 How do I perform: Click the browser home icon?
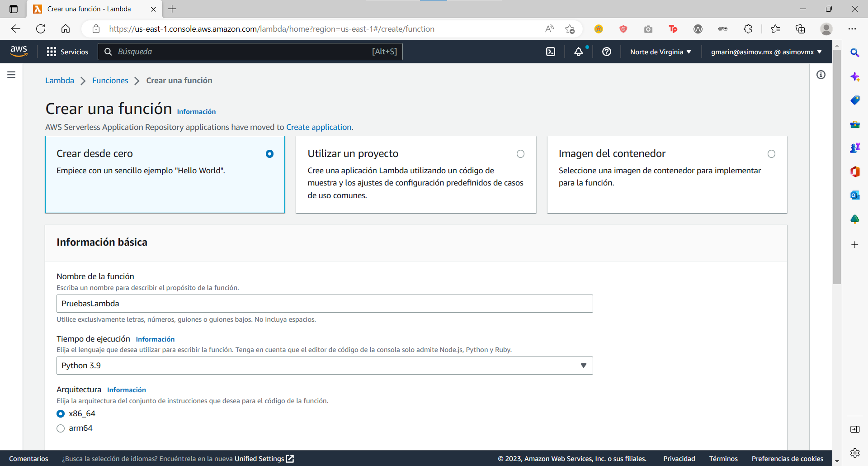(66, 29)
